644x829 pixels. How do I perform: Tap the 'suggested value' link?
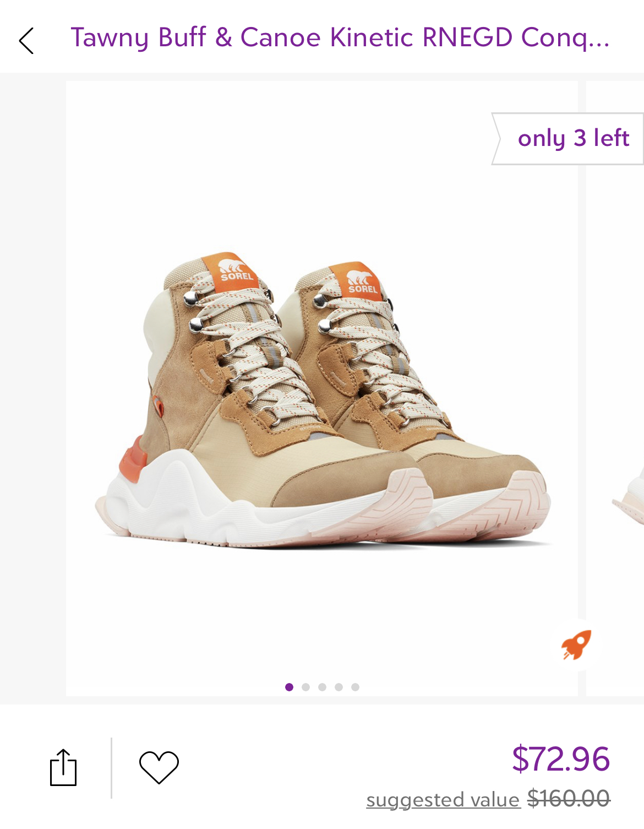tap(443, 799)
